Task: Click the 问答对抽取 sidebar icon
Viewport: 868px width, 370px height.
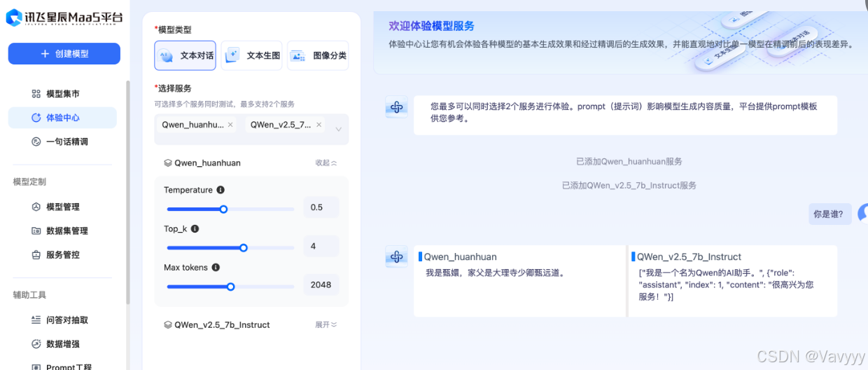Action: (x=36, y=320)
